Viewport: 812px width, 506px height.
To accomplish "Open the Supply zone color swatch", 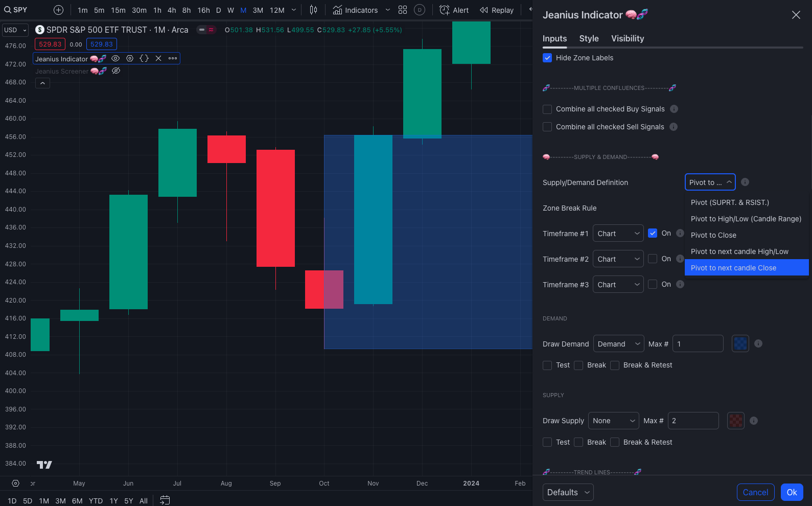I will click(x=736, y=421).
